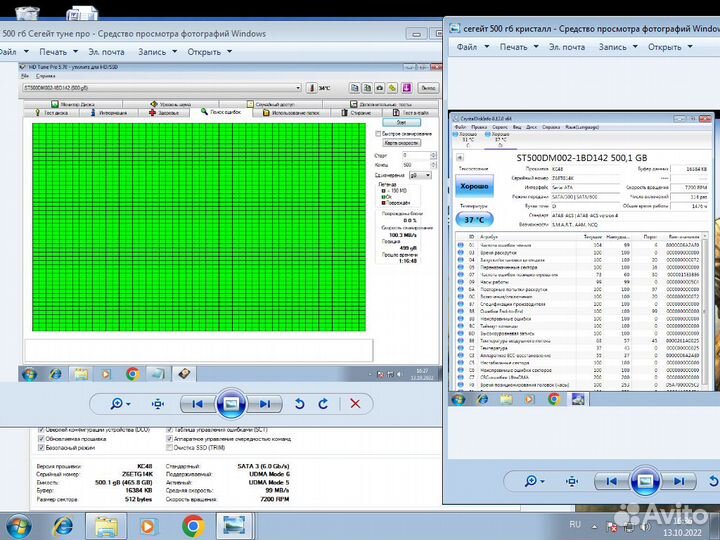Click actual size icon in left Photo Viewer

[x=158, y=404]
